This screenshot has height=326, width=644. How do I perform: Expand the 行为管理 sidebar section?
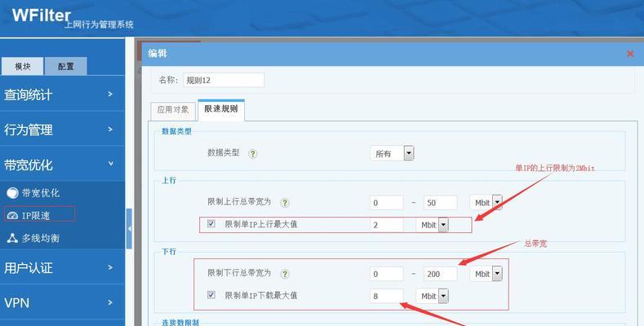tap(62, 130)
